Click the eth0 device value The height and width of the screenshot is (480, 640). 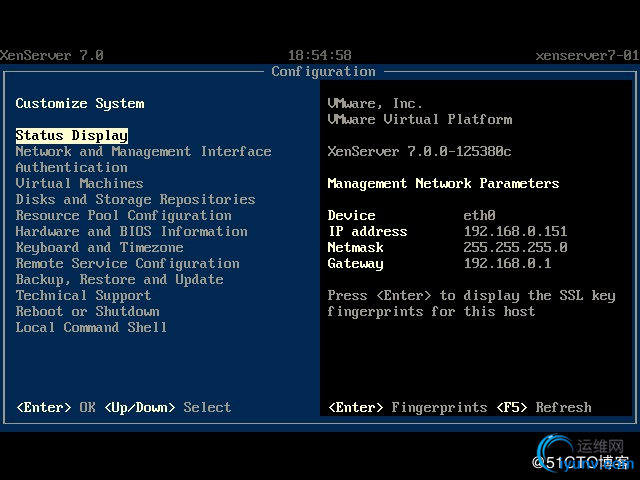point(480,216)
